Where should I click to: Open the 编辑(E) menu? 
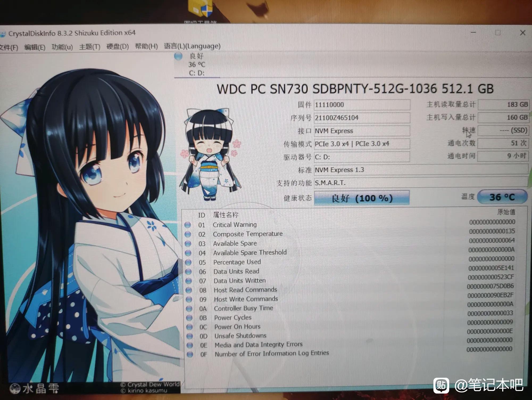35,47
